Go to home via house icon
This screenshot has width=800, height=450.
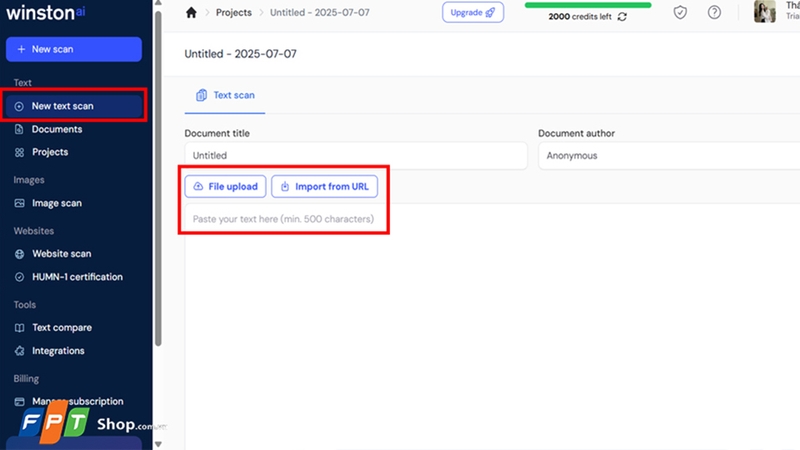point(191,12)
